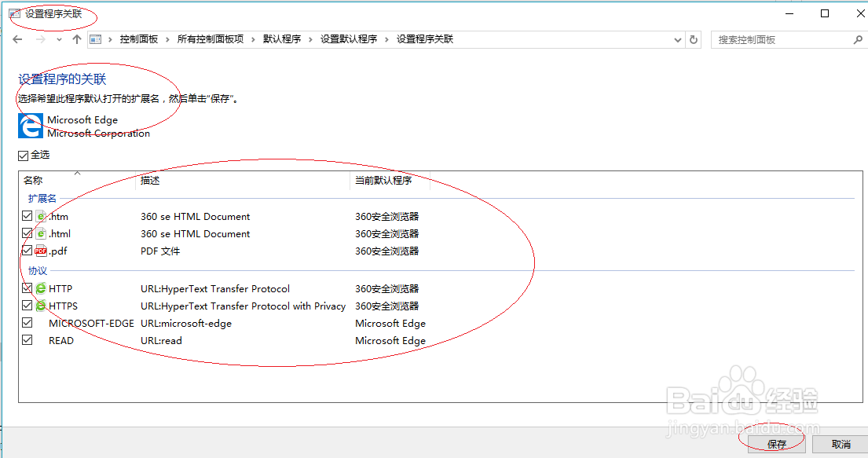Click the window title bar app icon
The image size is (868, 458).
14,13
